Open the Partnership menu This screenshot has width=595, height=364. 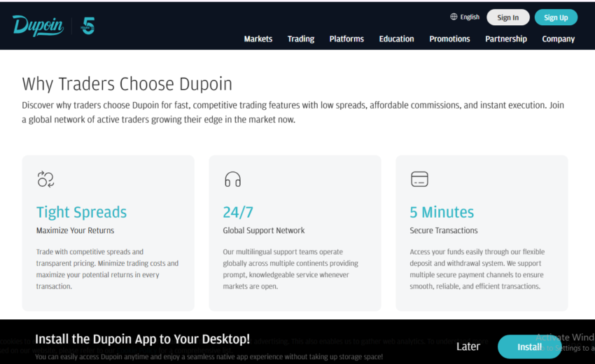pyautogui.click(x=506, y=38)
